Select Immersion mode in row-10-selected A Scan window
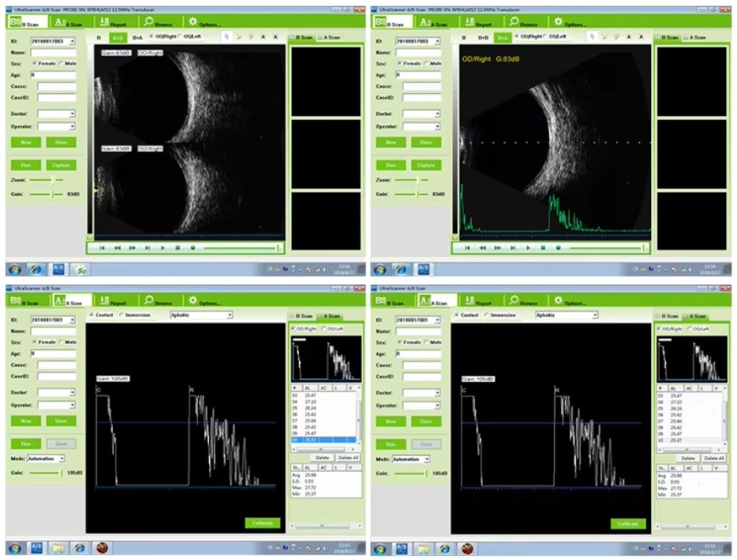 click(x=122, y=315)
